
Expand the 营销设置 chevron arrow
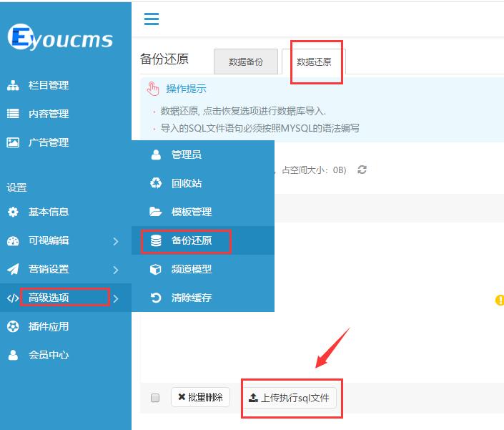(x=116, y=270)
